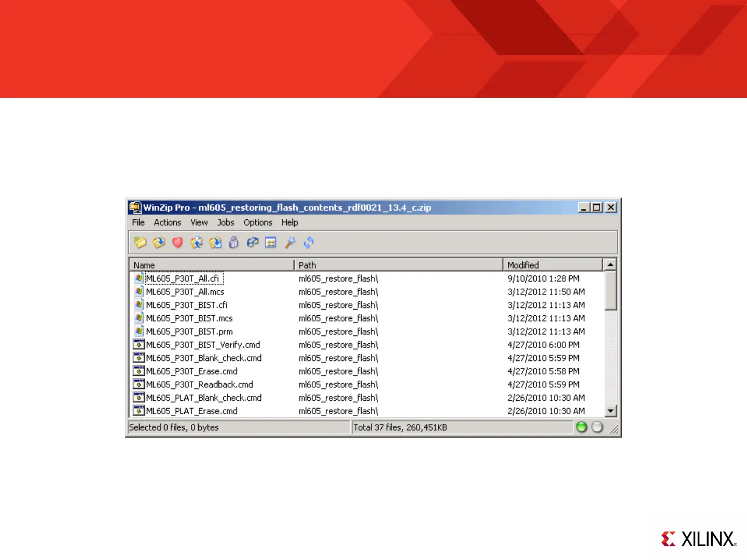747x560 pixels.
Task: Open Favorites using the red heart icon
Action: point(177,242)
